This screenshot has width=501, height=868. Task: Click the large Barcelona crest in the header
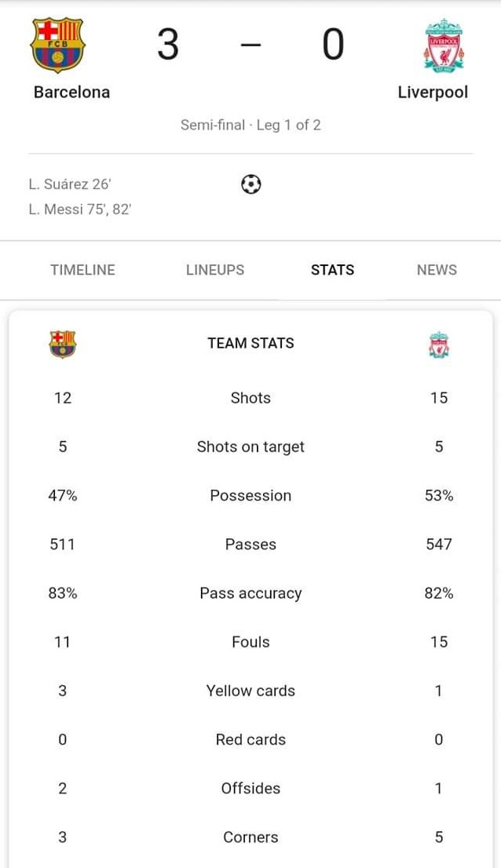coord(57,46)
